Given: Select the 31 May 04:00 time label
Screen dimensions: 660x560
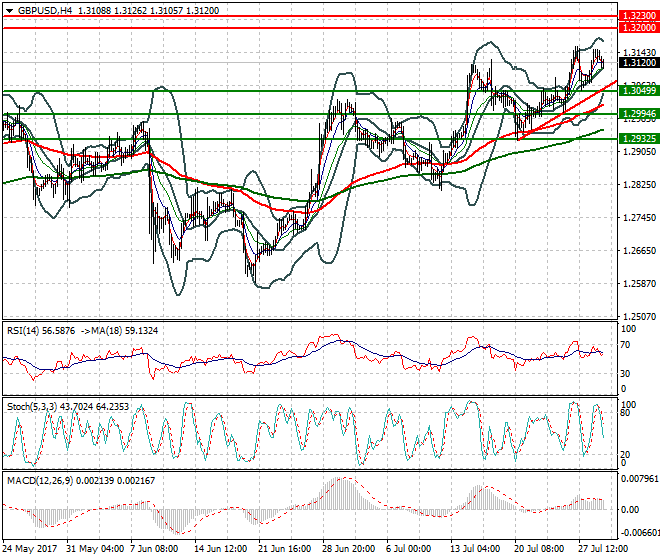Looking at the screenshot, I should click(95, 549).
